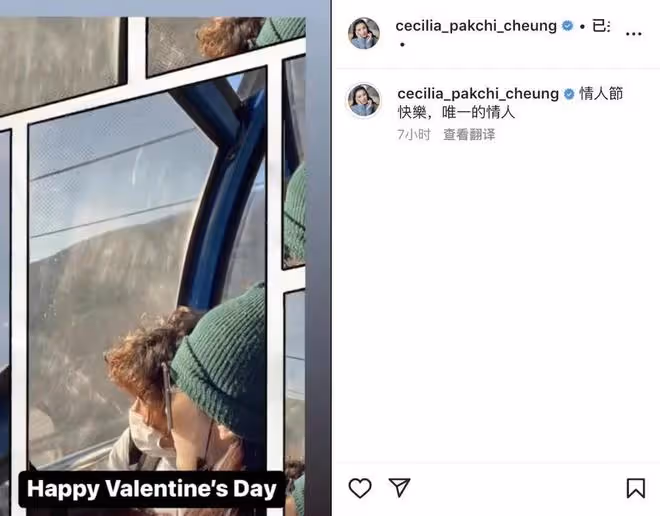Like the post with the heart icon
Screen dimensions: 660x516
pos(360,488)
